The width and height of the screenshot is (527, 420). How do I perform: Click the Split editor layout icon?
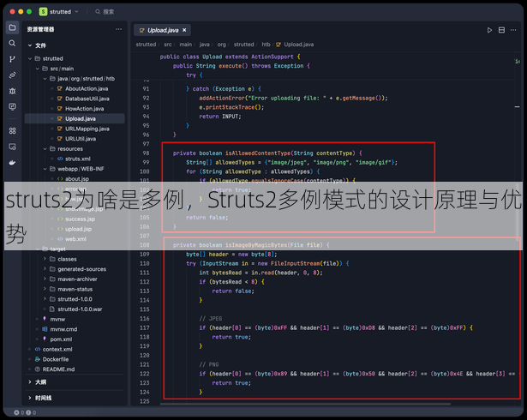point(501,30)
